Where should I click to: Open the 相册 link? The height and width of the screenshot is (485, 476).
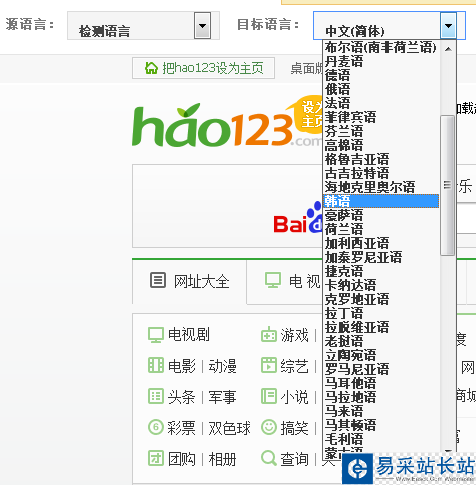223,459
